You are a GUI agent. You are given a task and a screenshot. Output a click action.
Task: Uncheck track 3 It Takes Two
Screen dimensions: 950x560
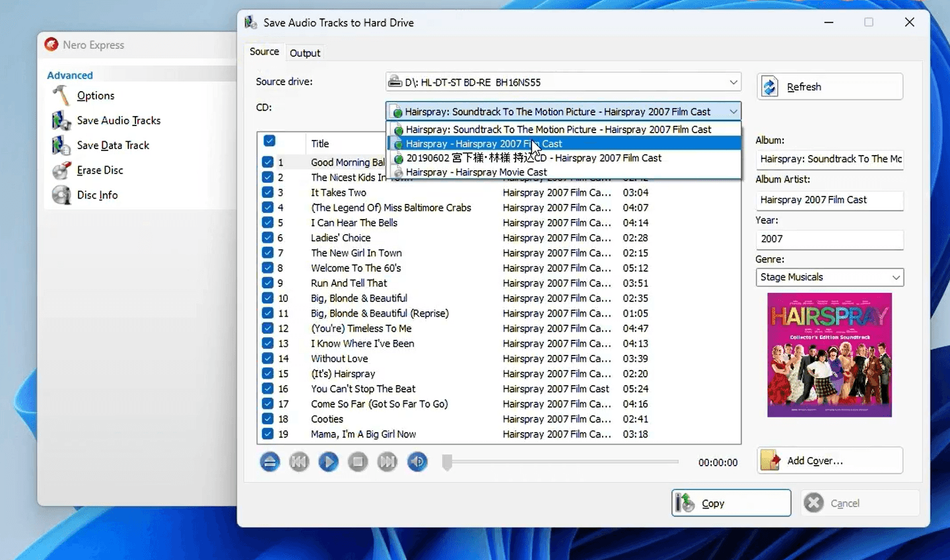coord(267,193)
